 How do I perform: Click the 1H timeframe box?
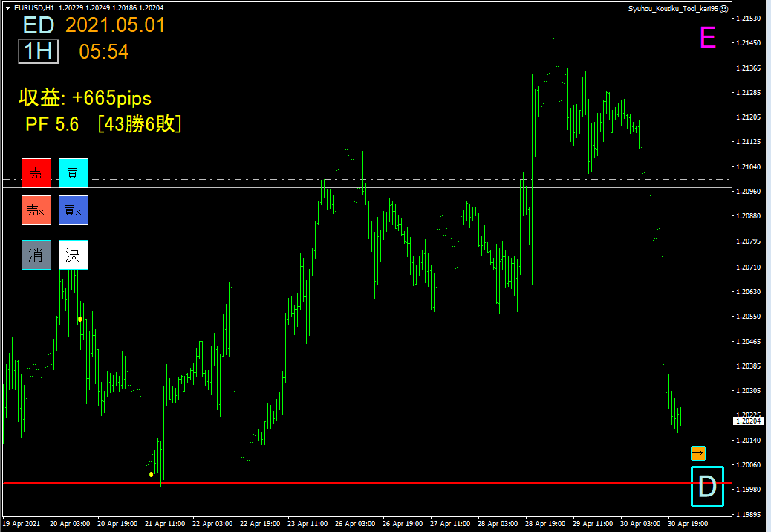click(x=39, y=51)
